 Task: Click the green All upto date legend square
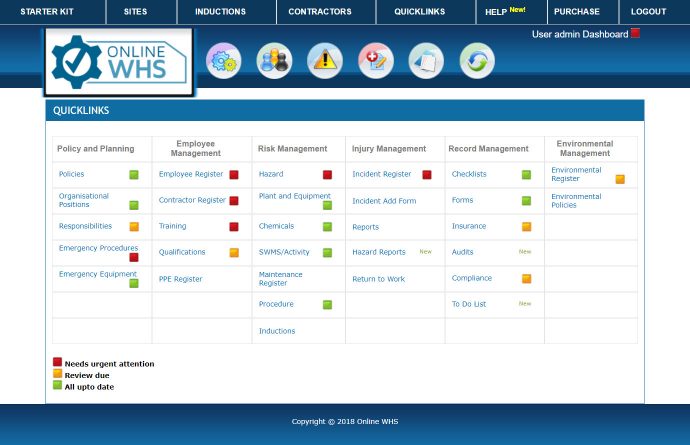pyautogui.click(x=57, y=385)
